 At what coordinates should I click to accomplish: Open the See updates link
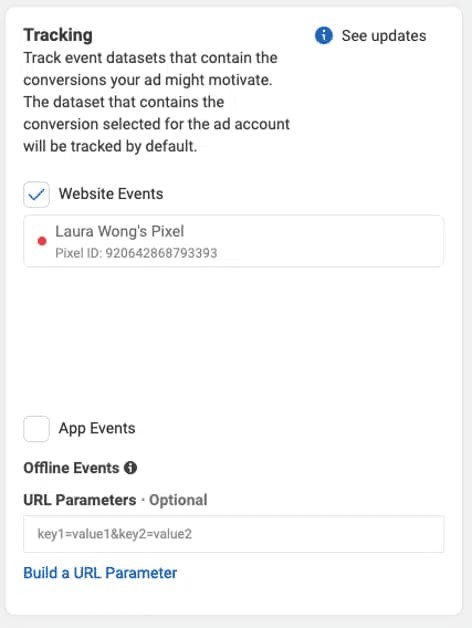coord(384,36)
